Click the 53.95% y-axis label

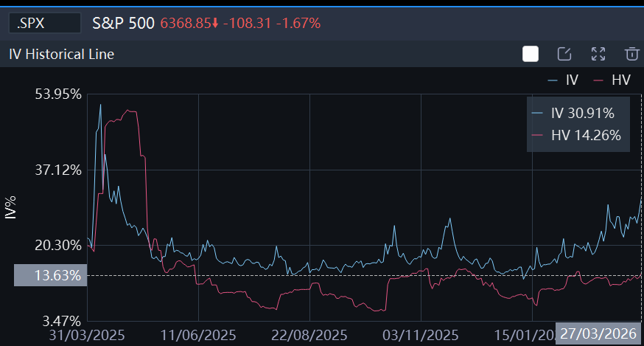pyautogui.click(x=58, y=94)
